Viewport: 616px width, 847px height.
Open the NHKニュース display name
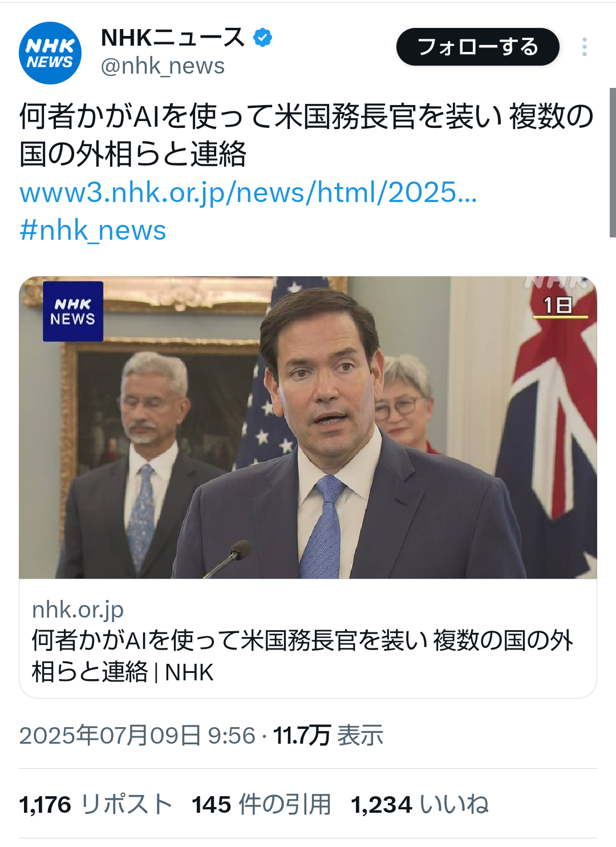pos(173,38)
